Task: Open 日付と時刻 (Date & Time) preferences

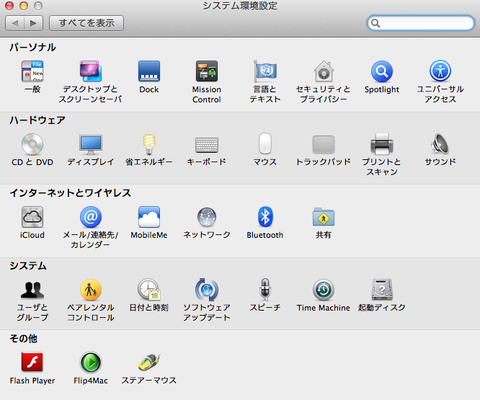Action: click(x=149, y=290)
